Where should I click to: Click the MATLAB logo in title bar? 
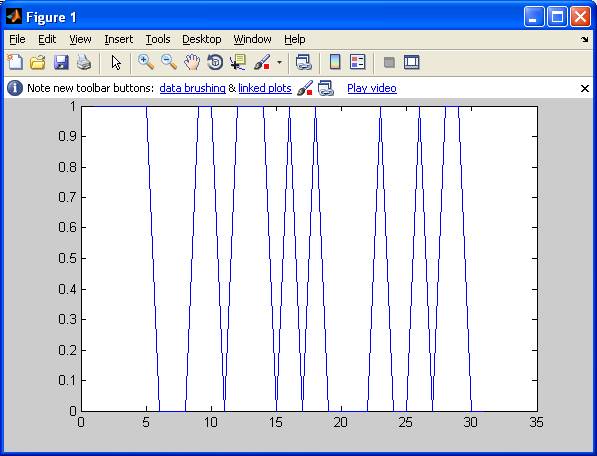[14, 16]
